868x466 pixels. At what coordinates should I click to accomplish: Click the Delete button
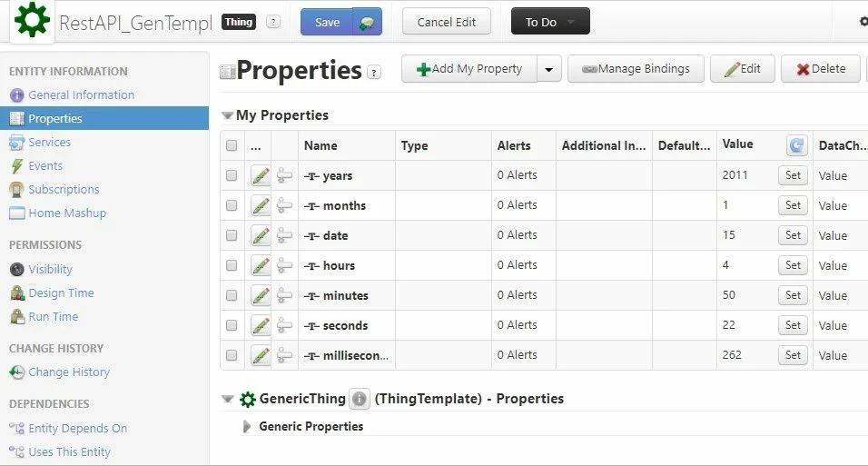coord(821,69)
